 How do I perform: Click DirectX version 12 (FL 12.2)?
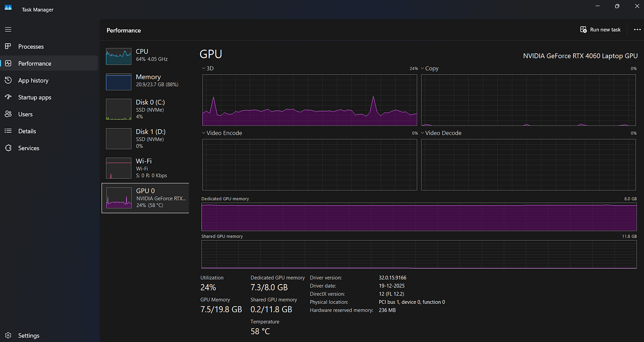[392, 294]
